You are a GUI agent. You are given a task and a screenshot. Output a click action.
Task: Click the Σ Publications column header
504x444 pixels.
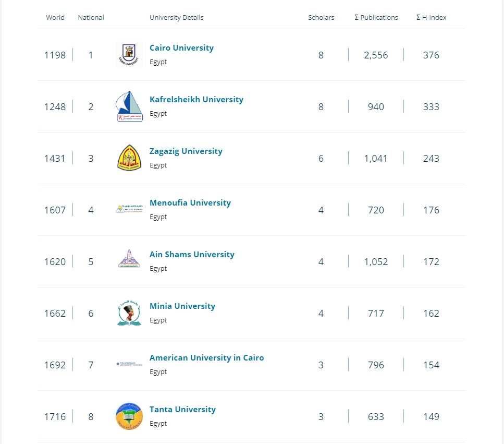(x=376, y=17)
